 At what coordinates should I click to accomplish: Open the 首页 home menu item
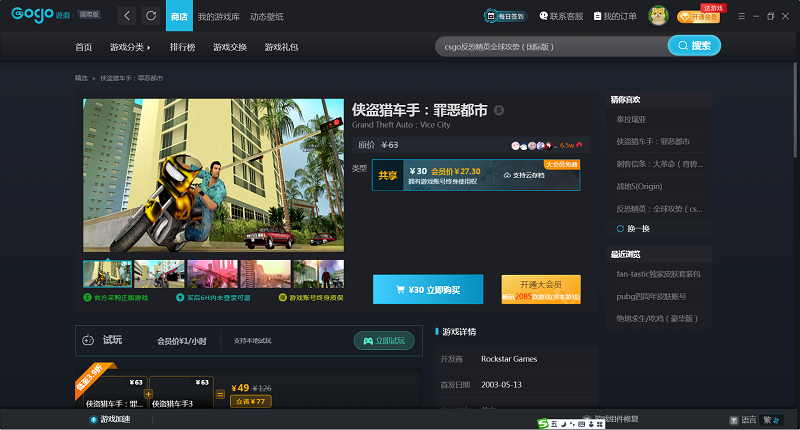[x=83, y=47]
